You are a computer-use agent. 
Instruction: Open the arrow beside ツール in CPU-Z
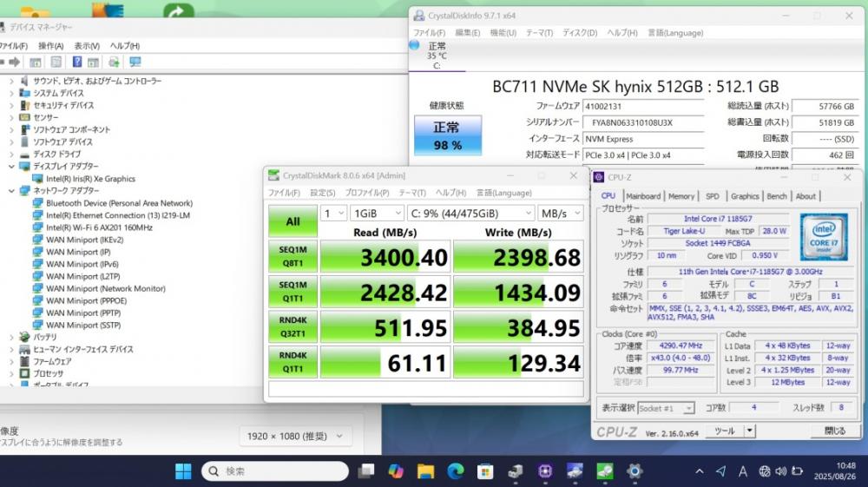[749, 431]
